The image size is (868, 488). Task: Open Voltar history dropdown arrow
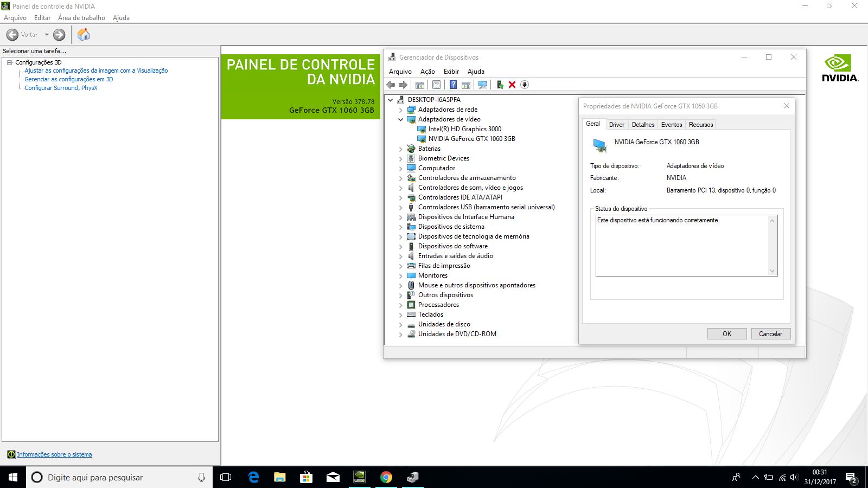click(x=47, y=35)
